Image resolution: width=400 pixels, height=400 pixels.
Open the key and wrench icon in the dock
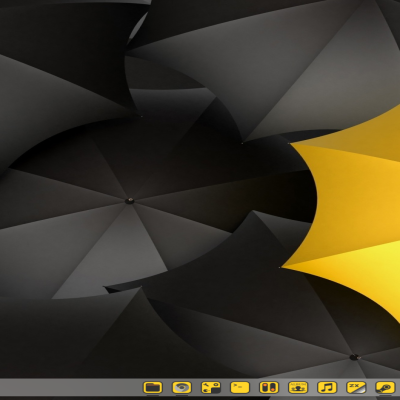click(385, 387)
